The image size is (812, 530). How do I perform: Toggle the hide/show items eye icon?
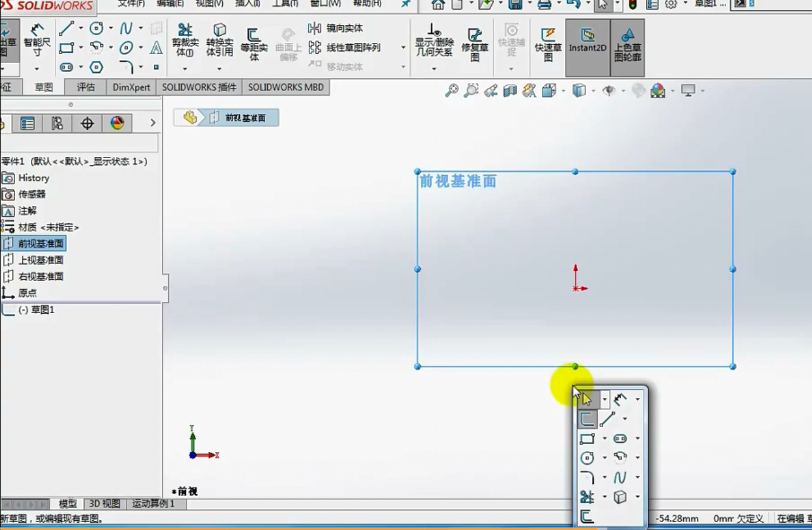click(609, 91)
